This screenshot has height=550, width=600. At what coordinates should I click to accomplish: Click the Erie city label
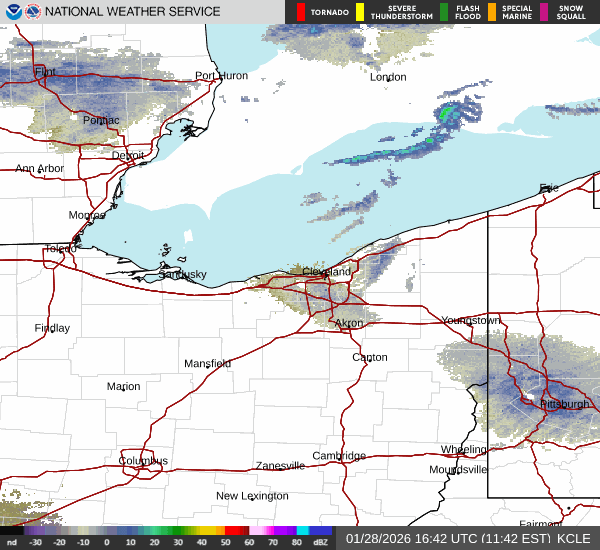(x=549, y=188)
